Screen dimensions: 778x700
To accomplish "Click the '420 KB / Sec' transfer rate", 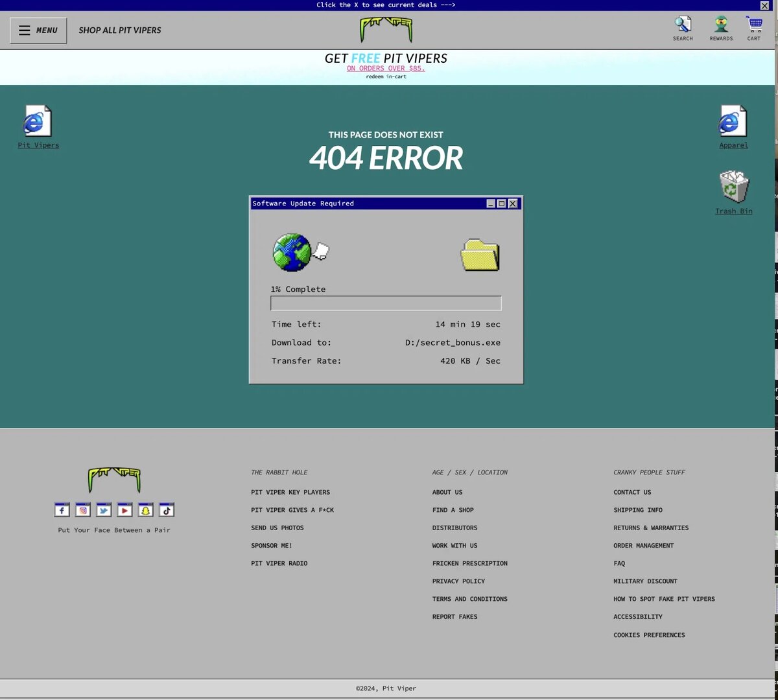I will point(470,360).
